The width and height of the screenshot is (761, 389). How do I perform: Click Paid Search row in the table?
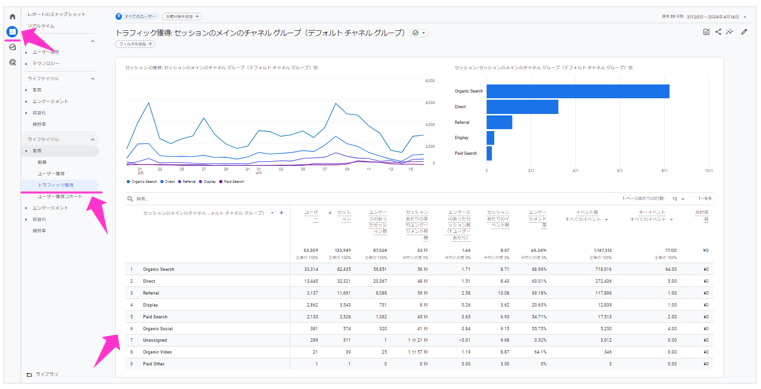(x=419, y=317)
